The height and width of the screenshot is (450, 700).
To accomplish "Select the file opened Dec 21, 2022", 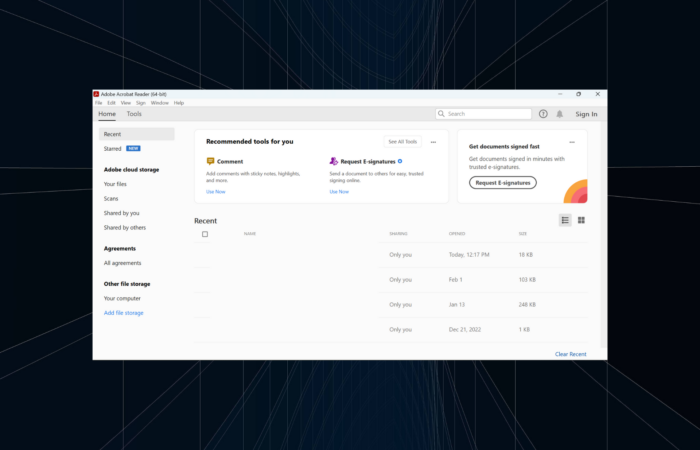I will [391, 330].
